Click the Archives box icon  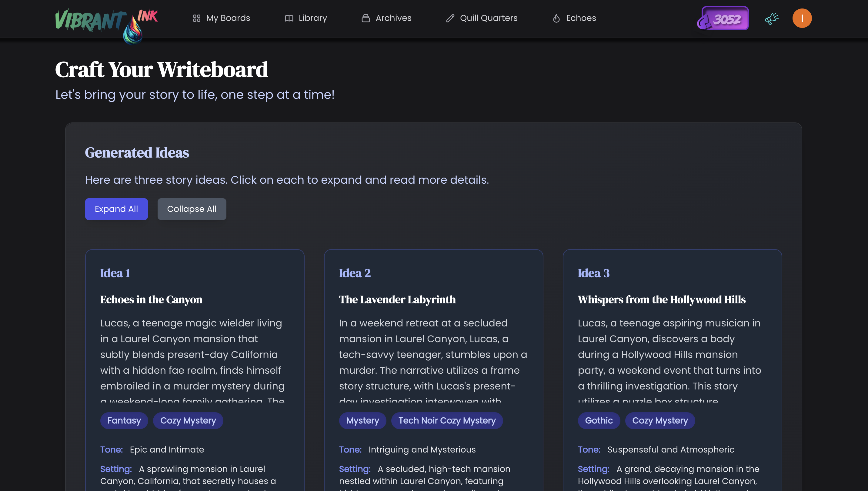(366, 18)
